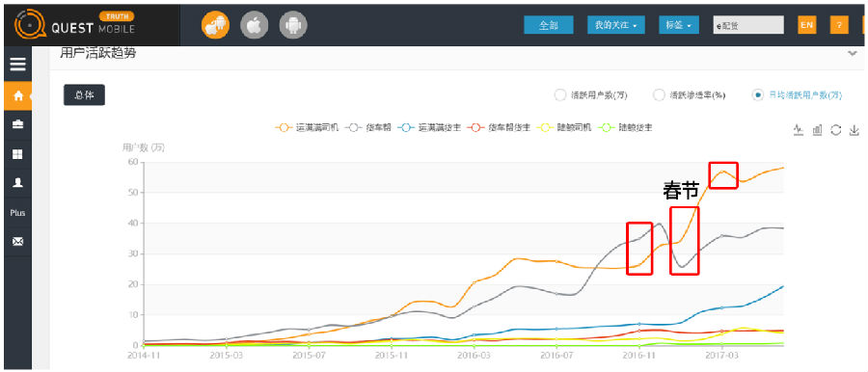This screenshot has height=372, width=868.
Task: Go to the home tab in sidebar
Action: [17, 95]
